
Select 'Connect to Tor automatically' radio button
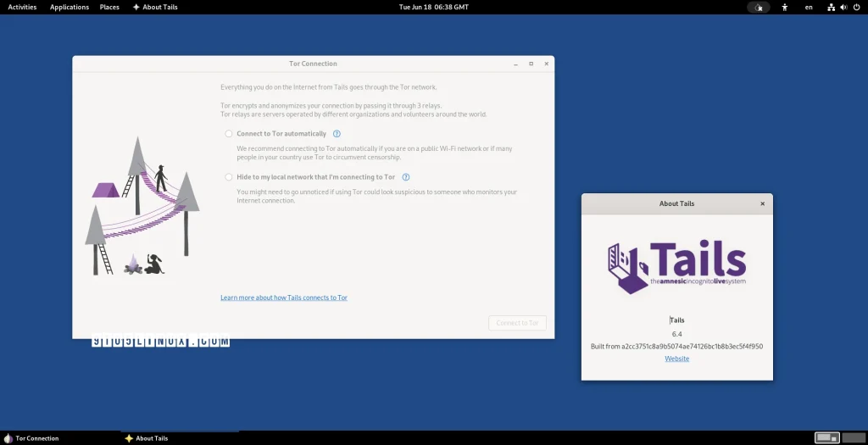pyautogui.click(x=229, y=133)
